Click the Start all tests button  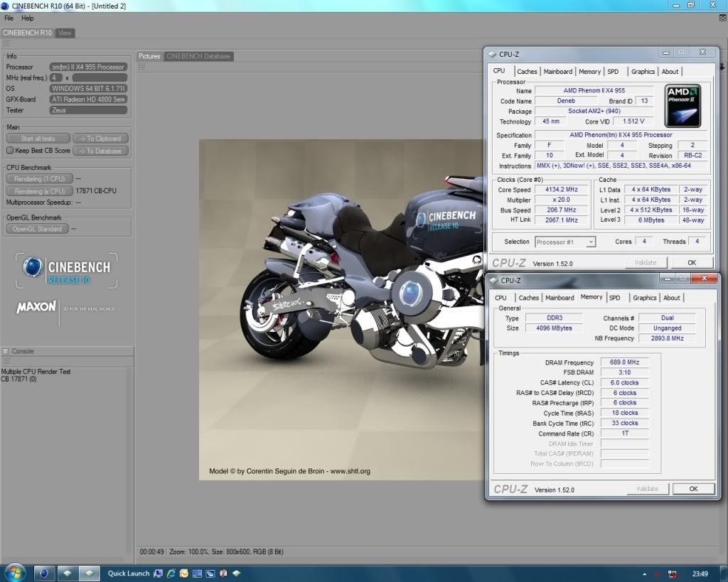(38, 139)
